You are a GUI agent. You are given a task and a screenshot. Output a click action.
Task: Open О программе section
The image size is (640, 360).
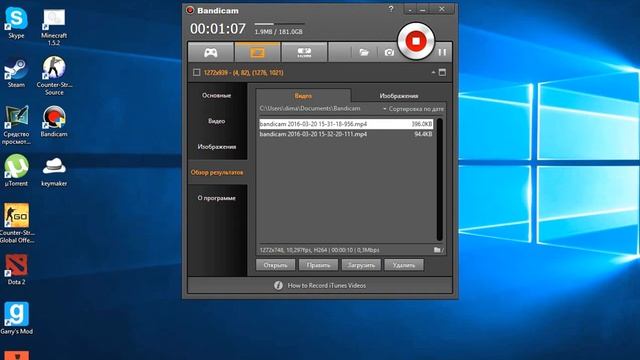pyautogui.click(x=217, y=198)
